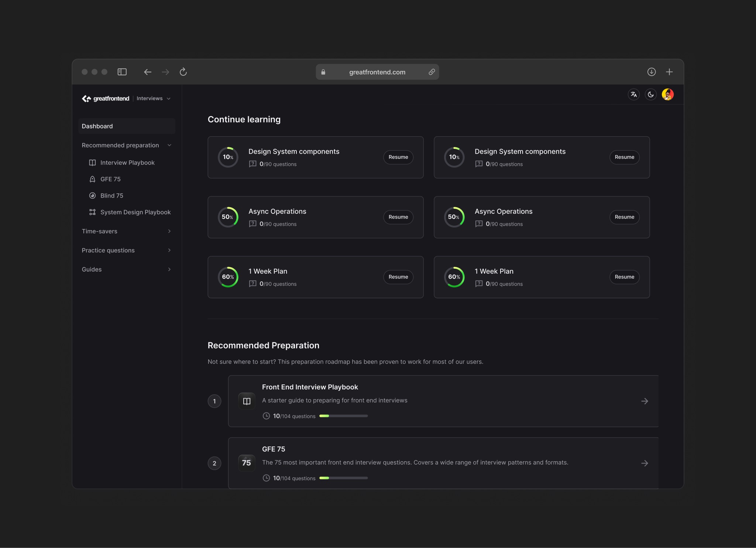The height and width of the screenshot is (548, 756).
Task: Click the 75 badge icon on GFE 75 card
Action: point(247,463)
